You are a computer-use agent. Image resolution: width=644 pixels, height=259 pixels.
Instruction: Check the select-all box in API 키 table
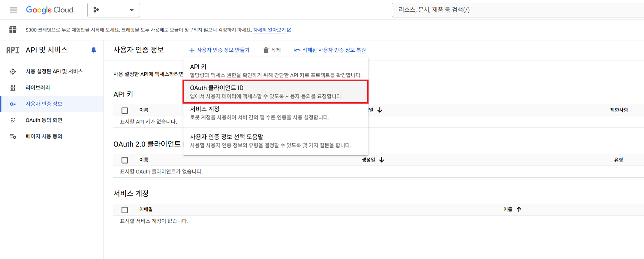[x=125, y=110]
